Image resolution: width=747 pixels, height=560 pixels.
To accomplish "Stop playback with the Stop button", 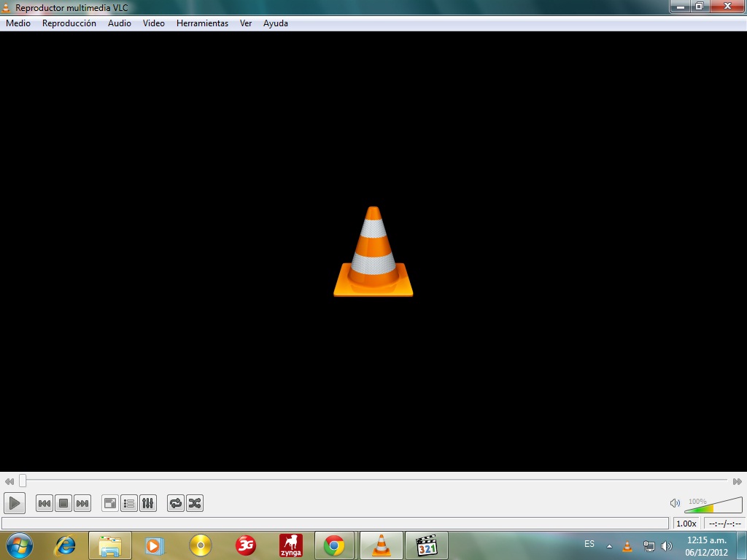I will [63, 503].
